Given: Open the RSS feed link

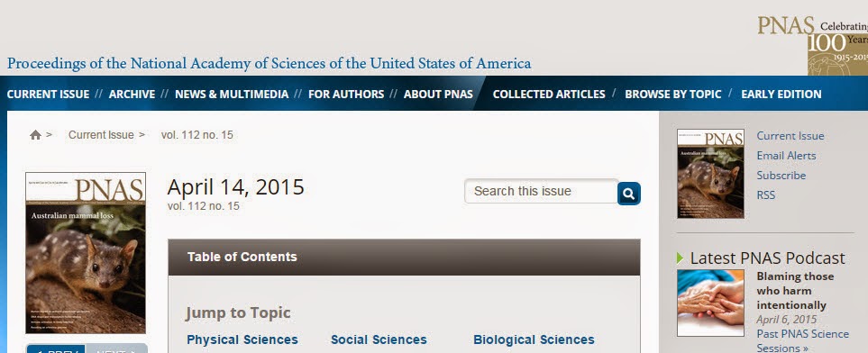Looking at the screenshot, I should 766,195.
